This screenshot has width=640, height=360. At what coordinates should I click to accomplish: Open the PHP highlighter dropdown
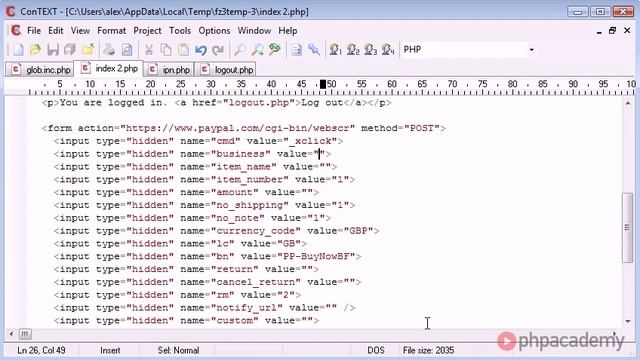(x=531, y=50)
